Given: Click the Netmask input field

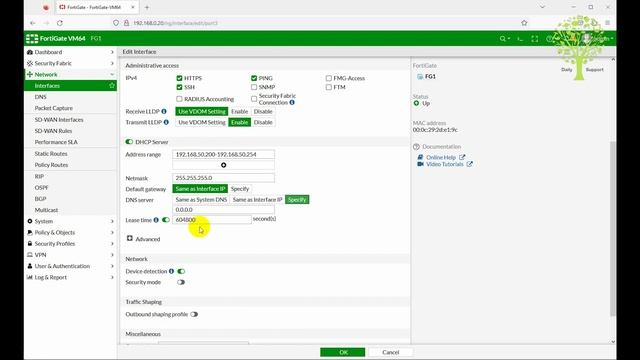Looking at the screenshot, I should click(223, 178).
